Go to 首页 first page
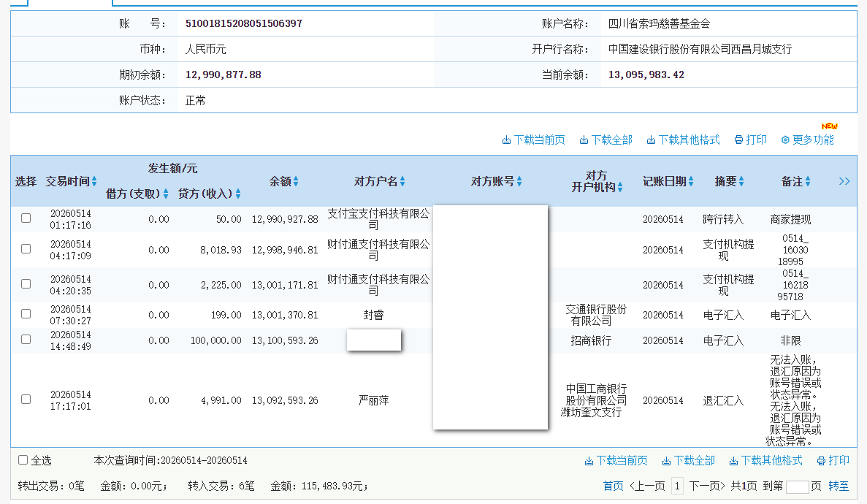Image resolution: width=867 pixels, height=504 pixels. [613, 486]
